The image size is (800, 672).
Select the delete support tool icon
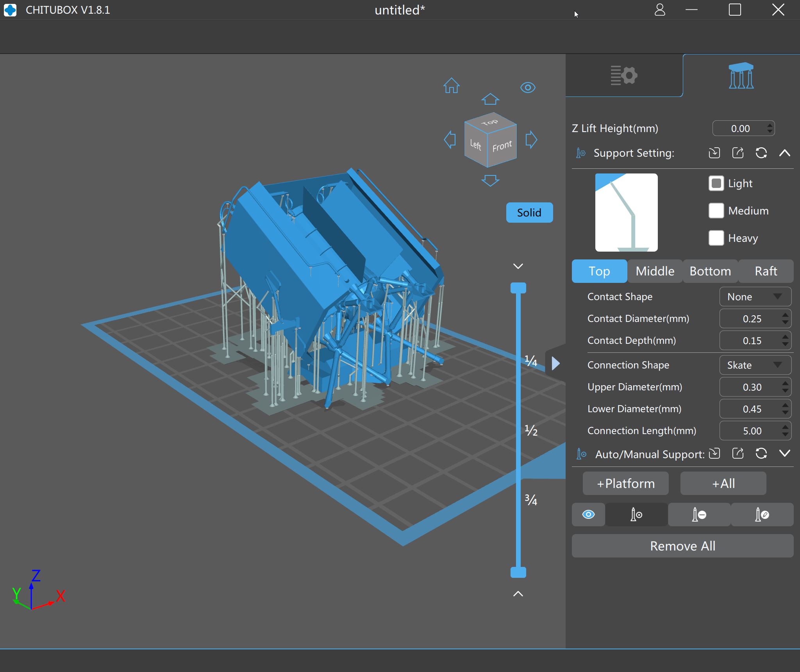tap(699, 515)
